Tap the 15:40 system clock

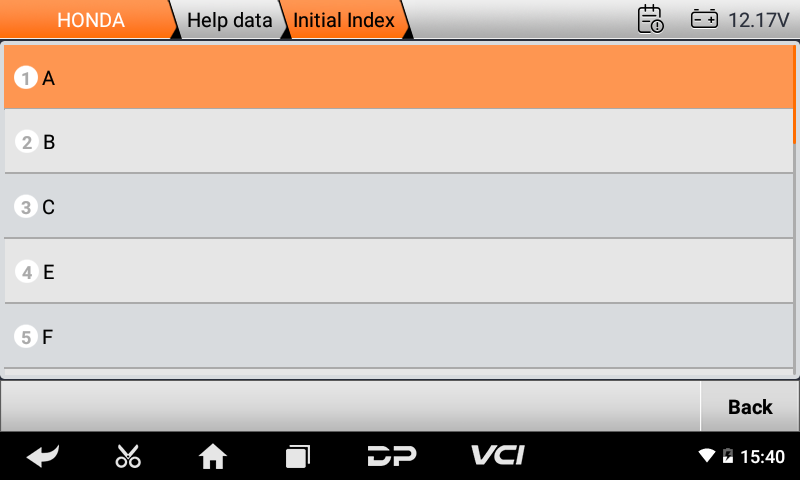[762, 456]
